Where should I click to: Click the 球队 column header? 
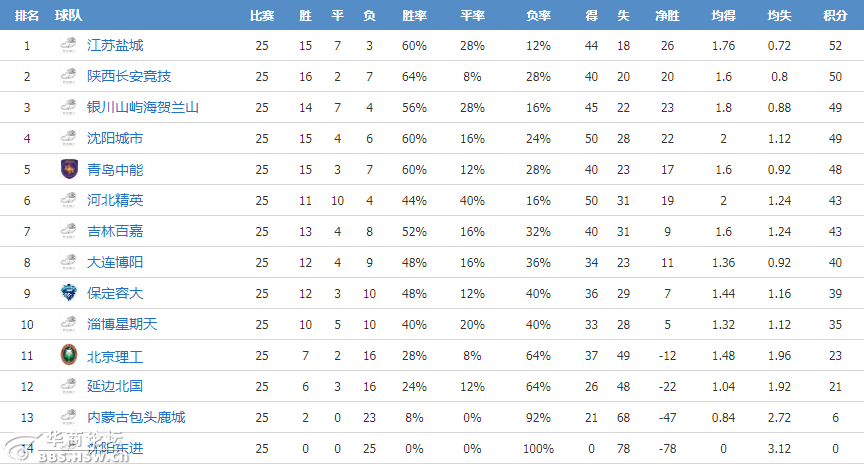(68, 15)
